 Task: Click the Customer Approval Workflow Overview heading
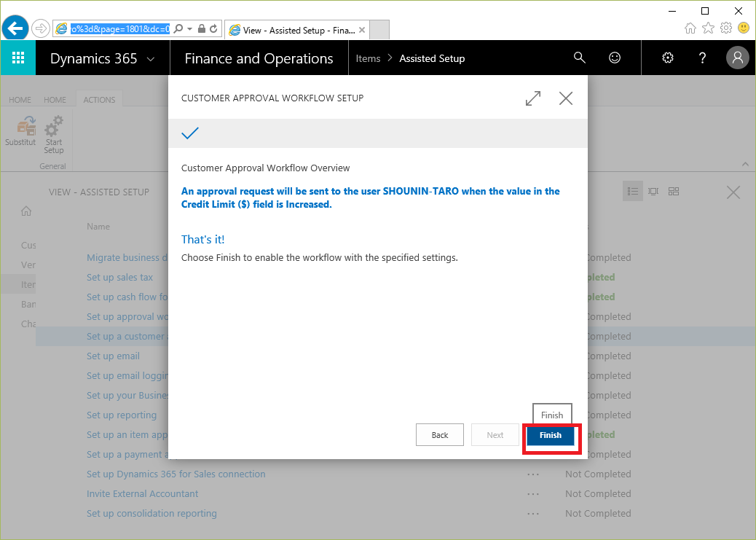266,168
